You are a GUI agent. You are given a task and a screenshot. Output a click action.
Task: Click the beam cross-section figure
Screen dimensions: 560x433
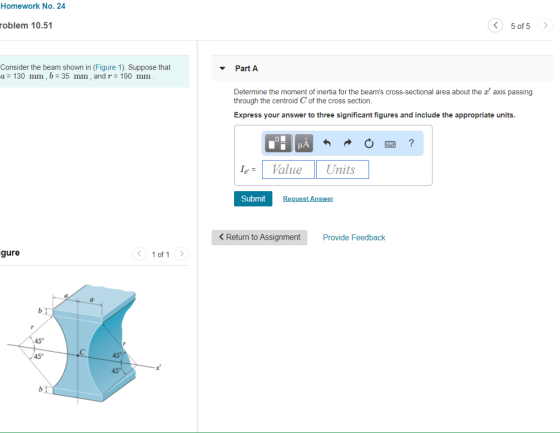(x=84, y=345)
